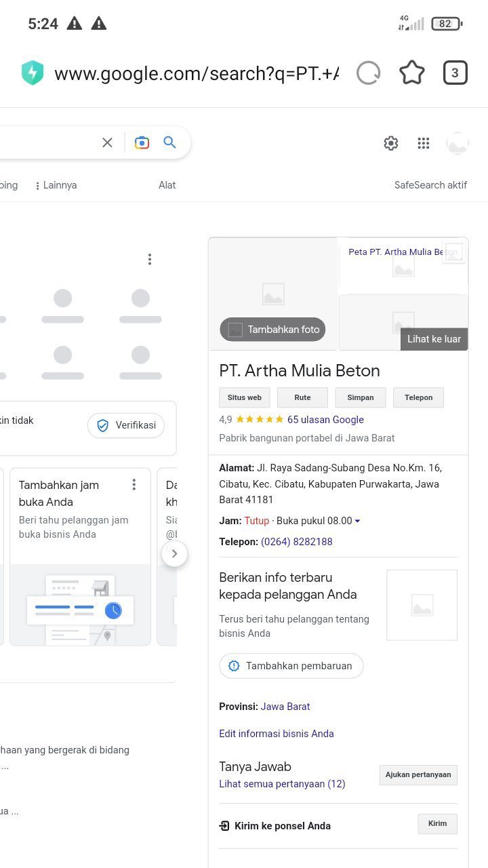Expand opening hours dropdown arrow

pos(357,521)
